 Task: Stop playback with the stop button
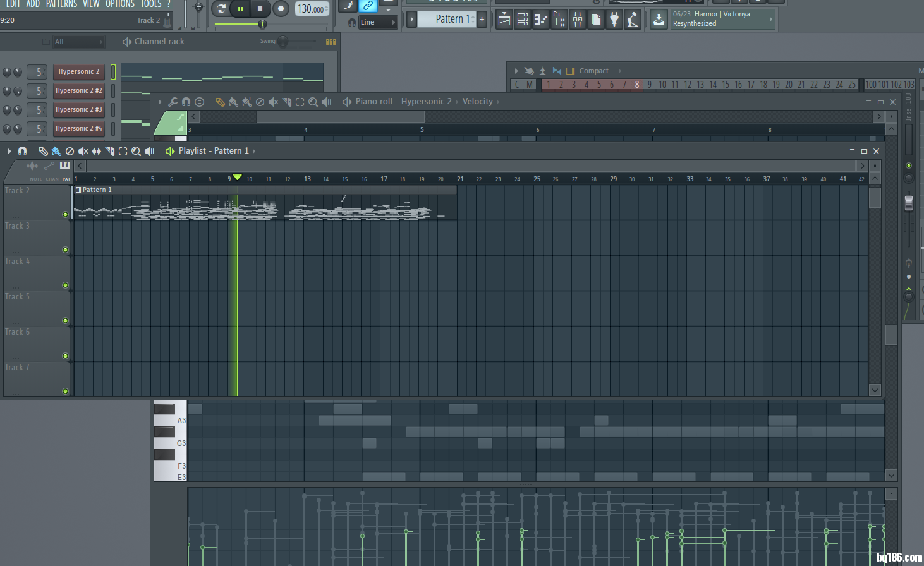pos(260,9)
